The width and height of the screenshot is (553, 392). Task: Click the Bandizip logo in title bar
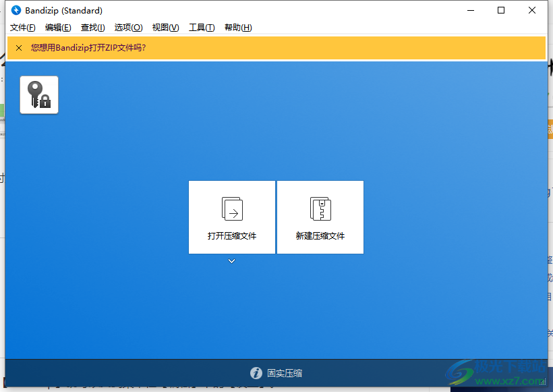[16, 10]
